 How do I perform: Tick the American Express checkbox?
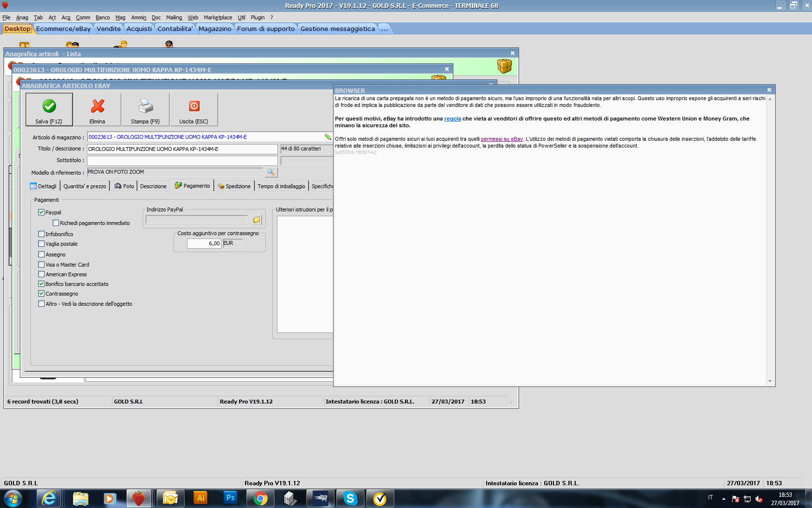pos(41,274)
